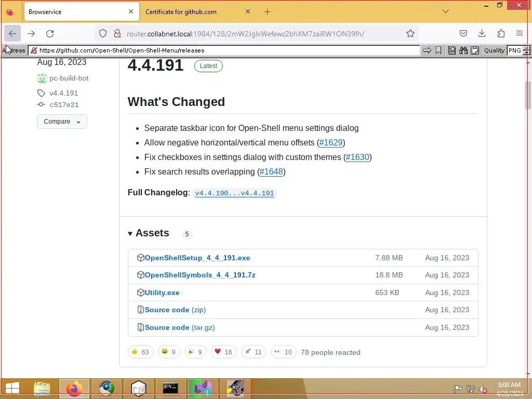Click the Browservice bookmark ribbon icon
This screenshot has height=399, width=532.
tap(438, 50)
